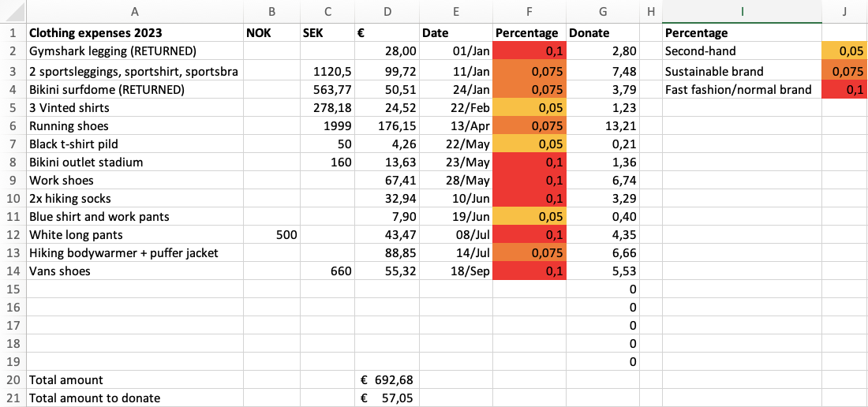Select the 'Vans shoes' cell
Viewport: 868px width, 407px height.
(134, 271)
